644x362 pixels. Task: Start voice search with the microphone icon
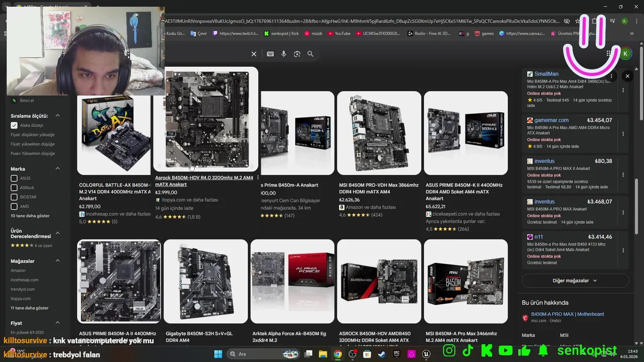point(284,54)
